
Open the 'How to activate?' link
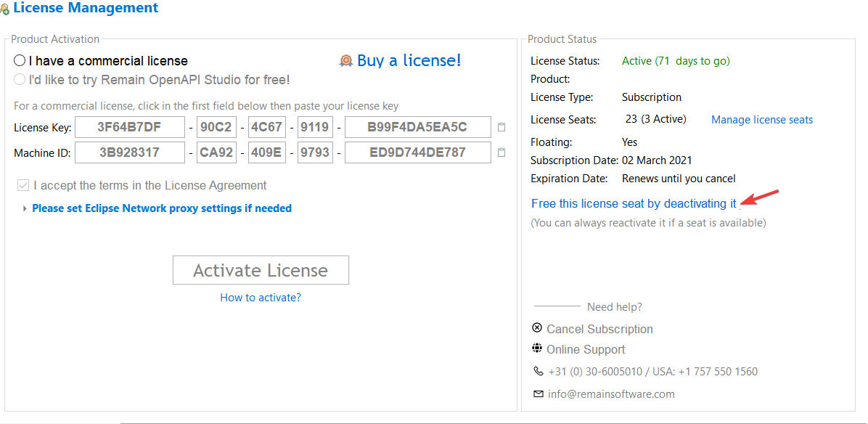(261, 298)
